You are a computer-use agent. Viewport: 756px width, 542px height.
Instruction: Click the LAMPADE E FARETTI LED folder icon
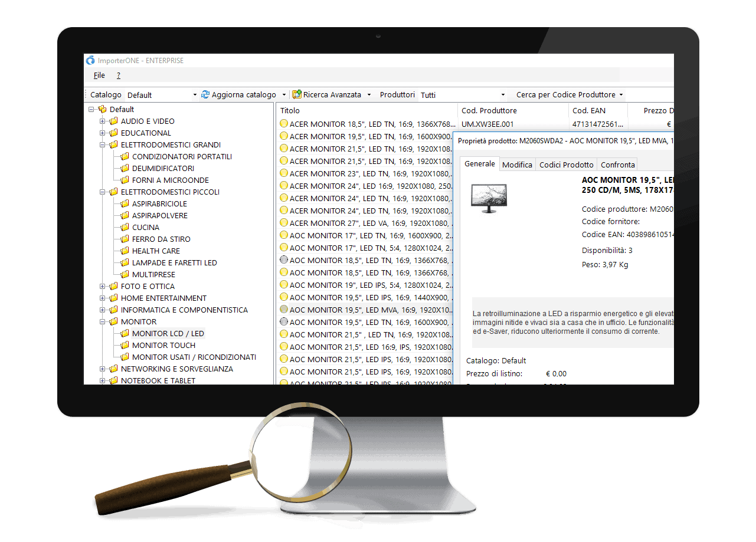125,262
